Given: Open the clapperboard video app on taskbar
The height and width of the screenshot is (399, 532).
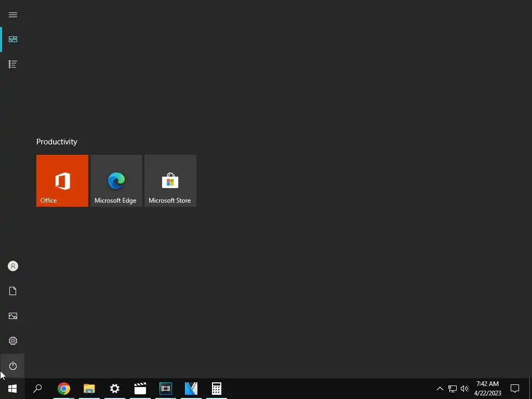Looking at the screenshot, I should tap(140, 389).
